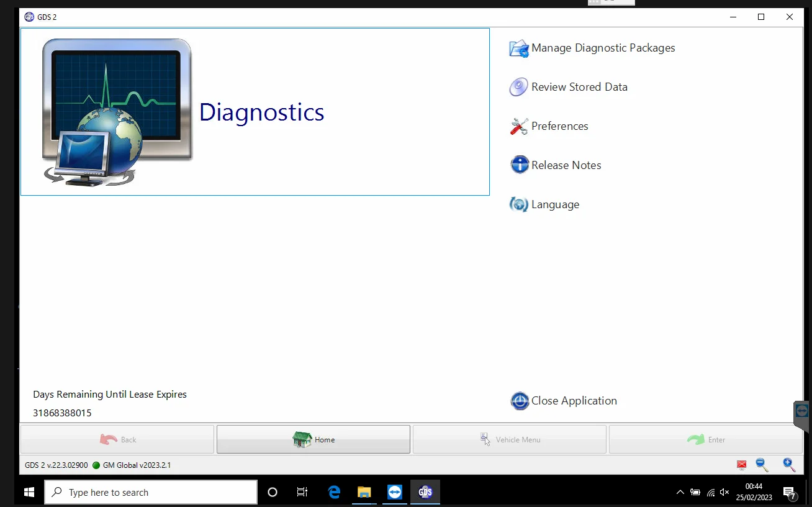Select the Diagnostics panel
The height and width of the screenshot is (507, 812).
pyautogui.click(x=255, y=112)
